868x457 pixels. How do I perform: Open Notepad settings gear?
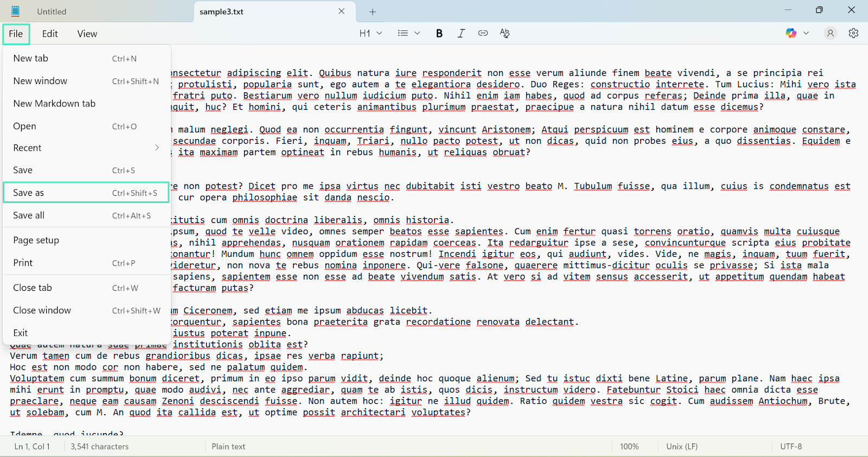click(x=853, y=33)
